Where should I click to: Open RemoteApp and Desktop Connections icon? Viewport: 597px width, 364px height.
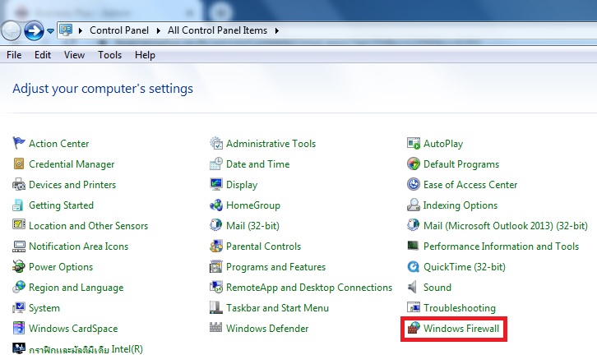tap(216, 287)
